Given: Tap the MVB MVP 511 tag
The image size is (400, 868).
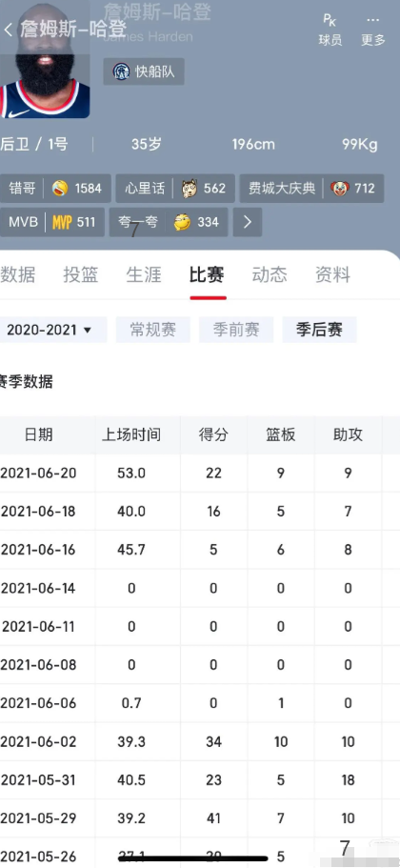Looking at the screenshot, I should [52, 223].
